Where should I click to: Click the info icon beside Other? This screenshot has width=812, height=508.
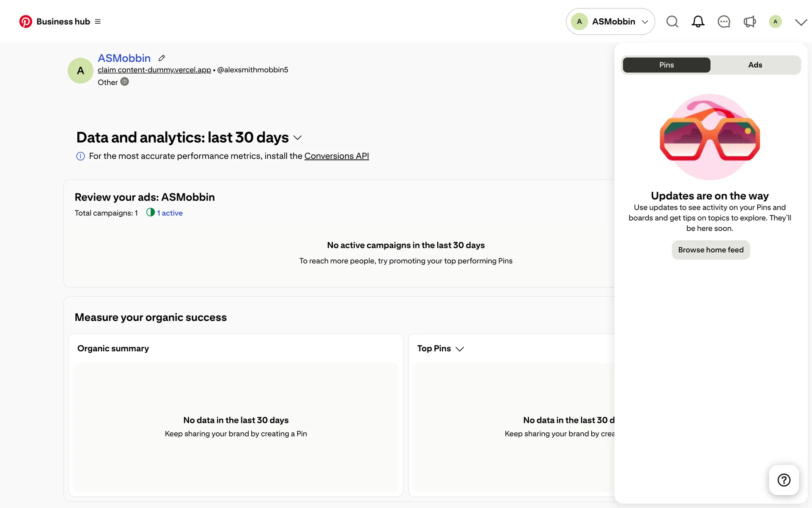(124, 82)
